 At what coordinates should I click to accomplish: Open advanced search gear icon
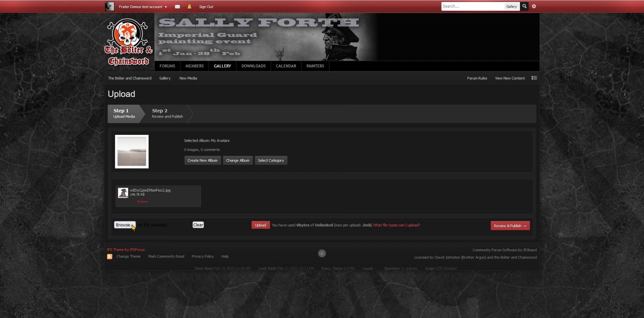534,6
